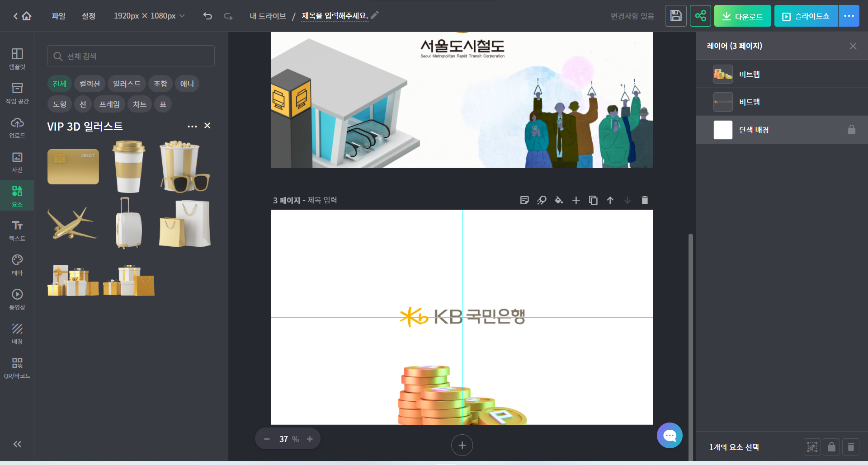Image resolution: width=868 pixels, height=465 pixels.
Task: Open the chat support bubble
Action: point(670,436)
